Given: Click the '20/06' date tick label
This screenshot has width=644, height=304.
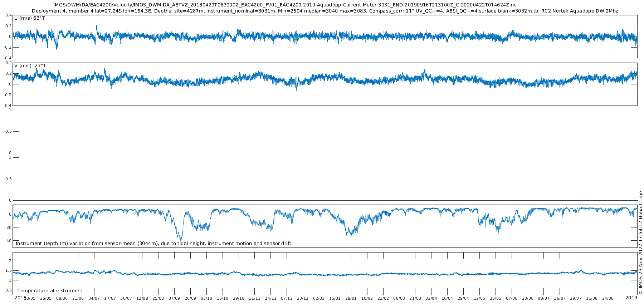Looking at the screenshot, I should click(528, 298).
